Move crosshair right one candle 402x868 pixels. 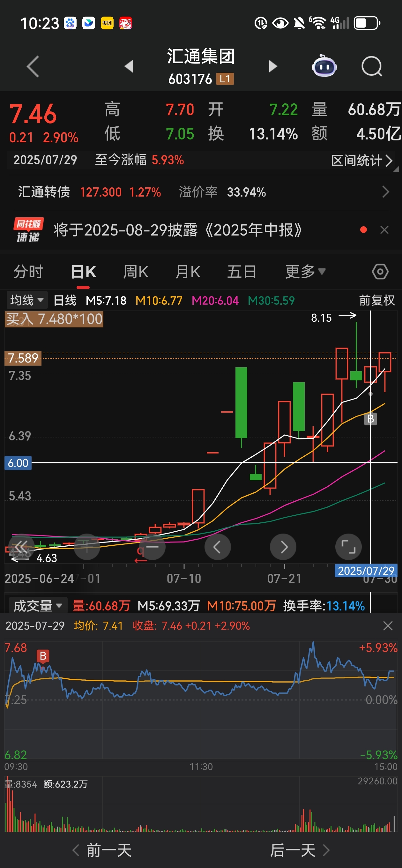283,547
